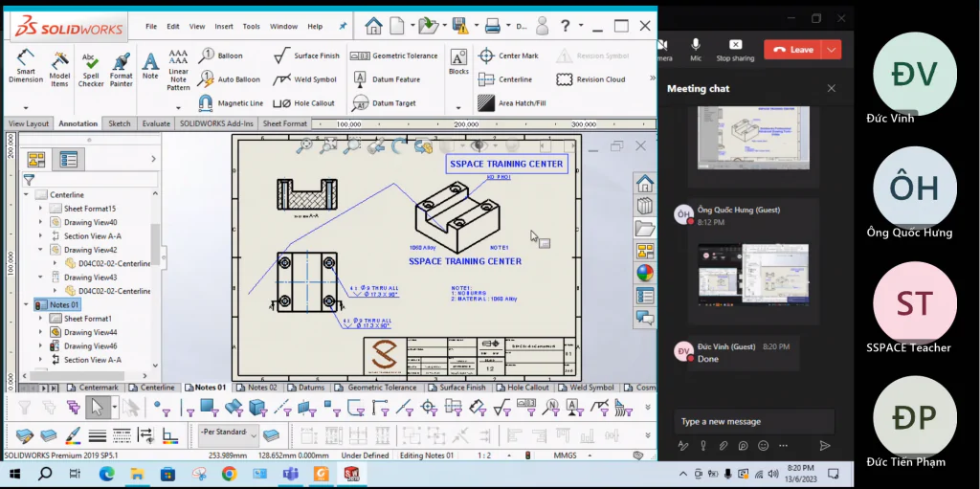The image size is (980, 489).
Task: Open the Smart Dimension dropdown arrow
Action: (x=26, y=108)
